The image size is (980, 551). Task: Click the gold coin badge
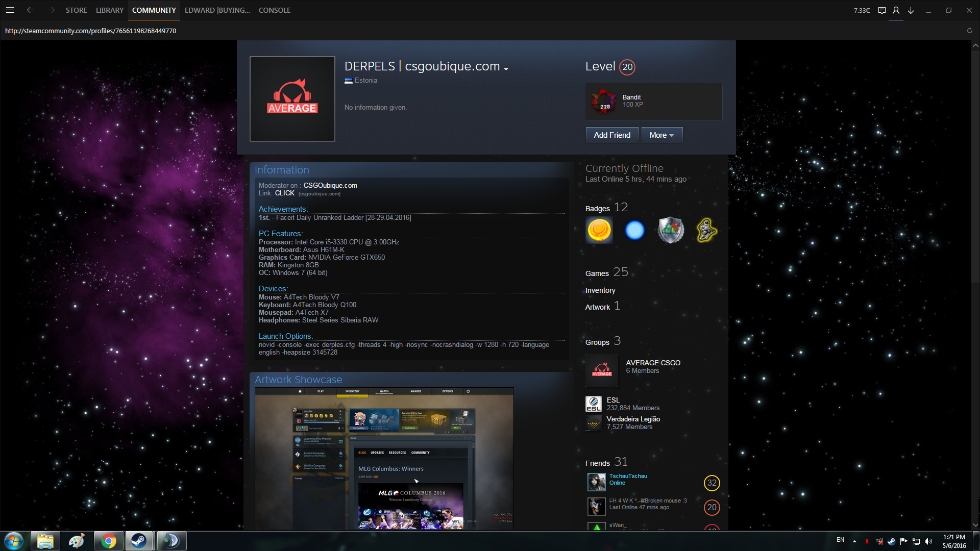599,230
